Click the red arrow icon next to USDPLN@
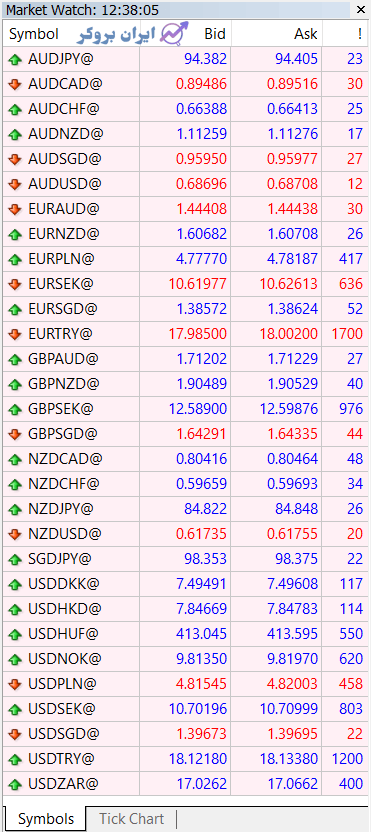This screenshot has height=832, width=371. [14, 684]
